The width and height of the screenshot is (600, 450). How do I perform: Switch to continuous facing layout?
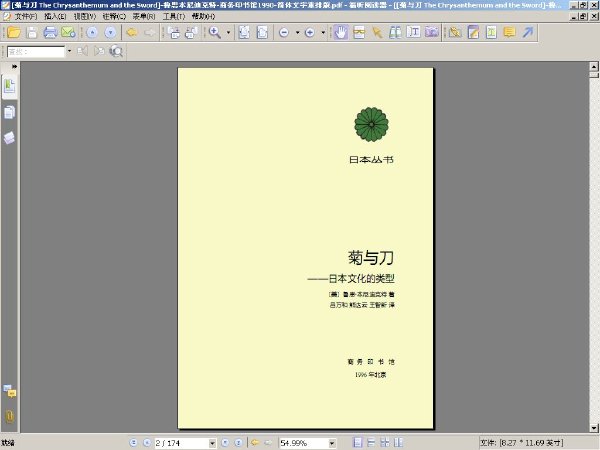385,443
